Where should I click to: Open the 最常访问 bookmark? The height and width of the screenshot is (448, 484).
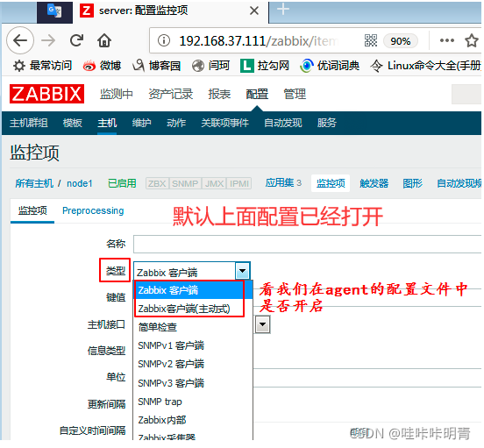pos(43,66)
